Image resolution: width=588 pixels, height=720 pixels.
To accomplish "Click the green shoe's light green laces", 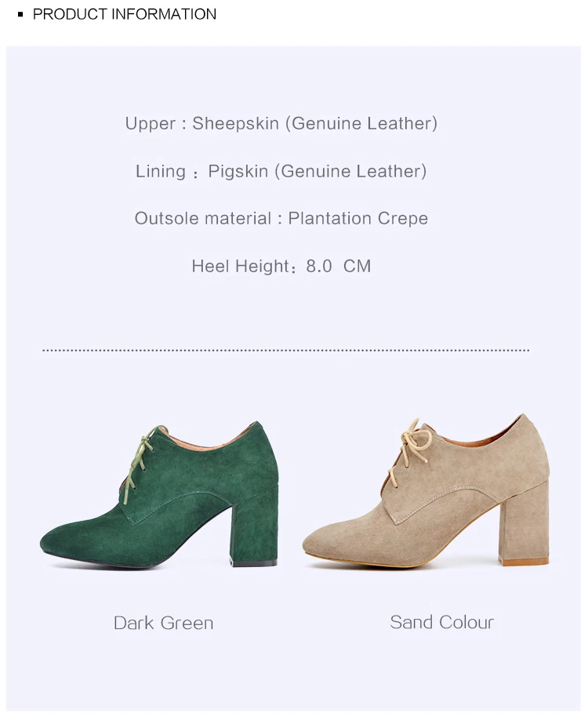I will tap(142, 455).
